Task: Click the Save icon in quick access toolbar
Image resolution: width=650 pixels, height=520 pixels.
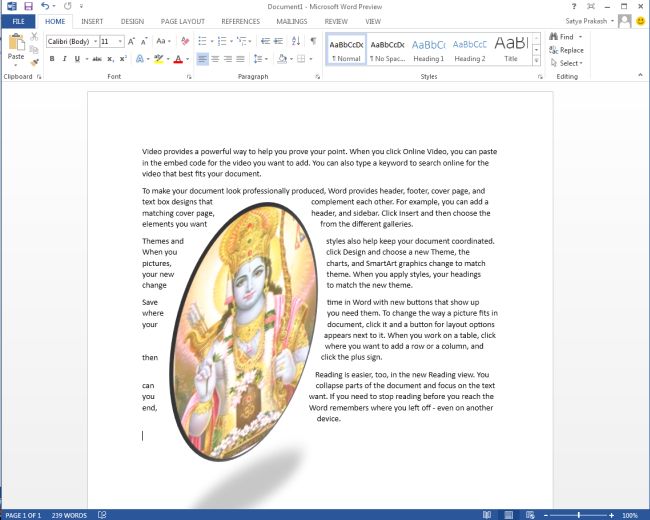Action: pyautogui.click(x=28, y=6)
